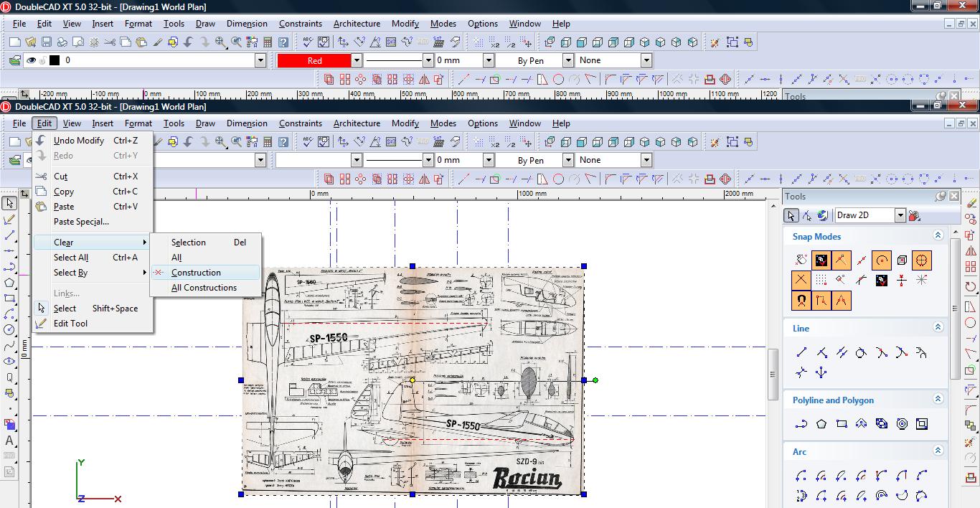This screenshot has height=508, width=980.
Task: Click the Red pen color swatch
Action: tap(314, 61)
